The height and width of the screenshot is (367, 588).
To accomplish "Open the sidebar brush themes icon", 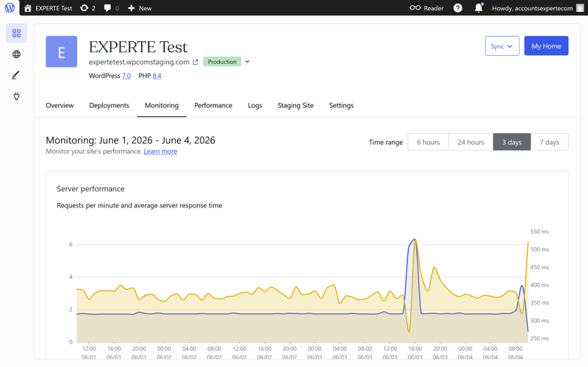I will pyautogui.click(x=15, y=75).
